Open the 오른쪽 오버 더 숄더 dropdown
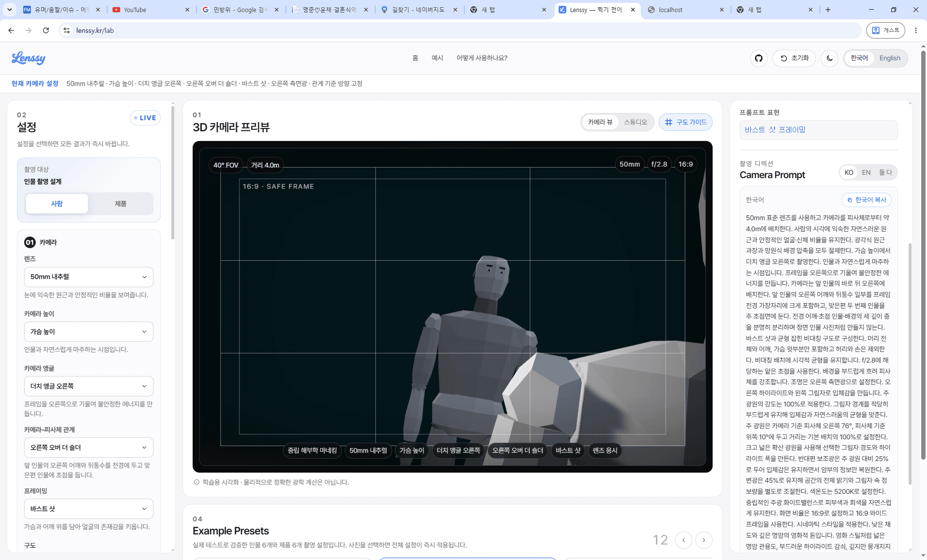Screen dimensions: 927x560 (x=88, y=448)
